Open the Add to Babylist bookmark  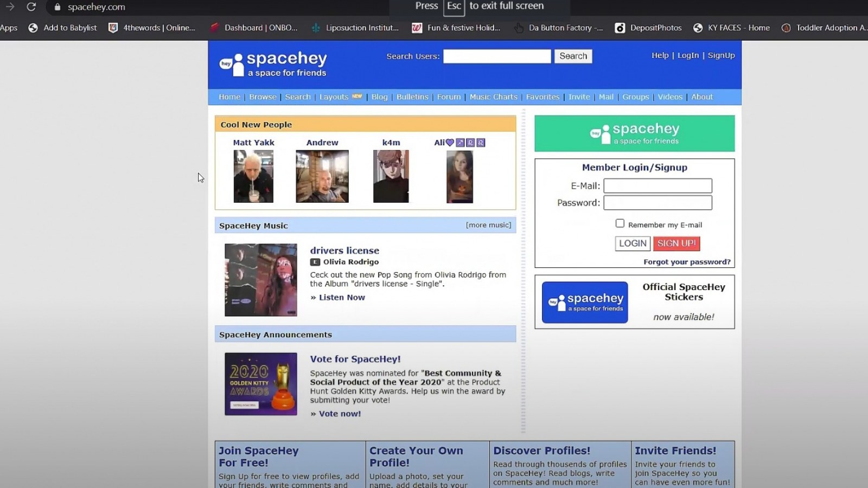click(x=62, y=28)
